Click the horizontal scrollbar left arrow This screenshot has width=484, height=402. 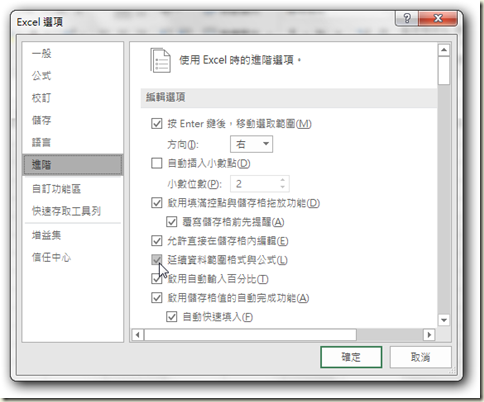(138, 334)
